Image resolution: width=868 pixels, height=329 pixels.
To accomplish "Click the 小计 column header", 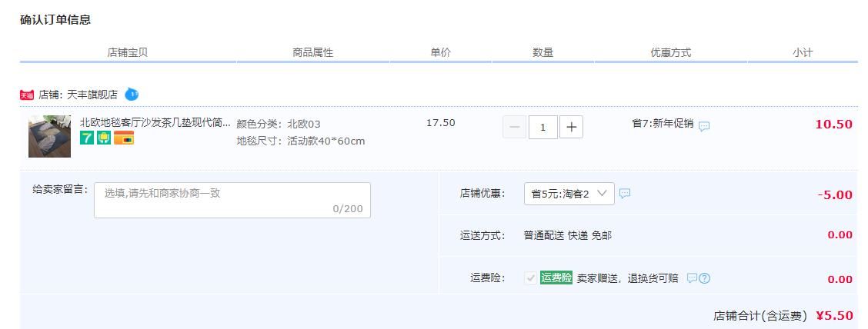I will (x=803, y=53).
